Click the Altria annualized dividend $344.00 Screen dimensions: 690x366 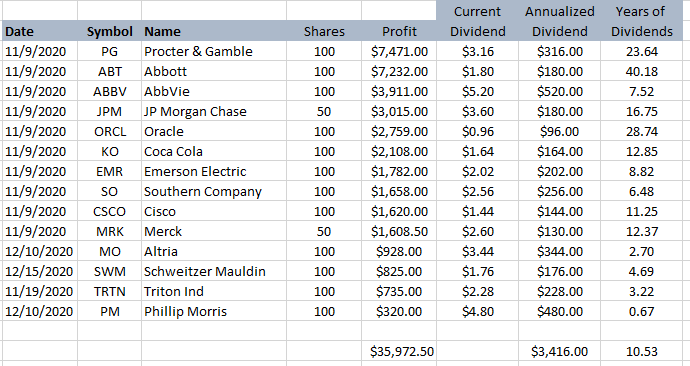559,251
